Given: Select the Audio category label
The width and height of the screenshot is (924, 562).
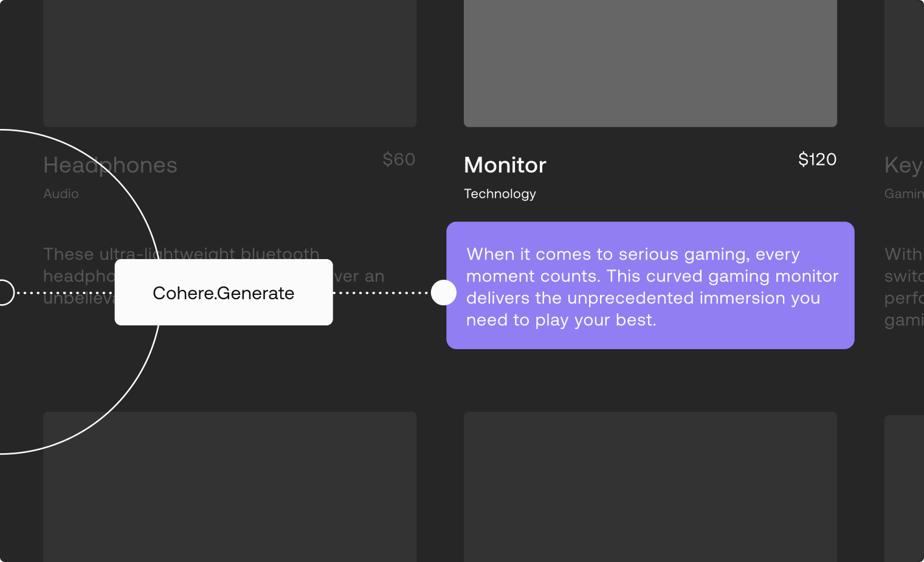Looking at the screenshot, I should click(x=61, y=194).
